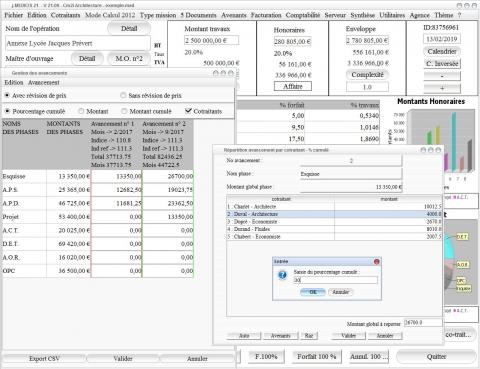The width and height of the screenshot is (480, 369).
Task: Select the Duval - Architecture cotraitant row
Action: tap(334, 214)
